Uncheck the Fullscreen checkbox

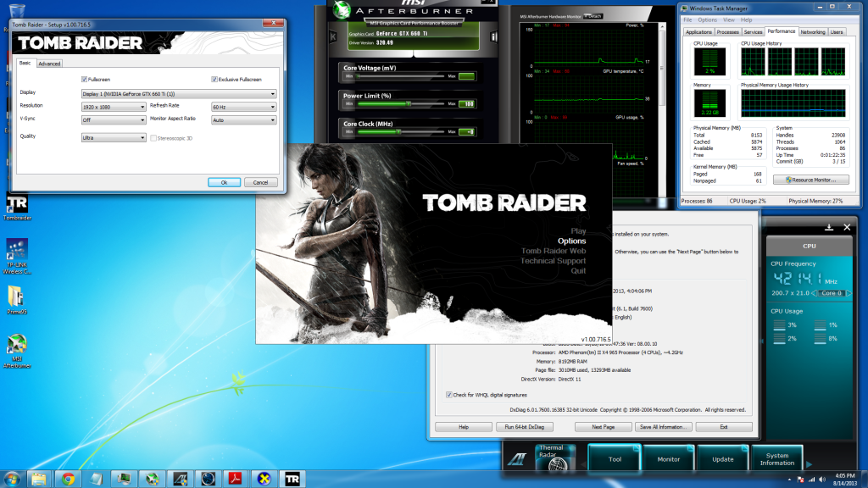coord(84,79)
